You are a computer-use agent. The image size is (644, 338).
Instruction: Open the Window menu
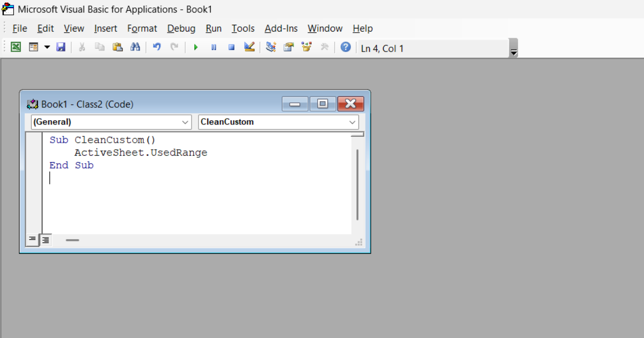coord(325,28)
